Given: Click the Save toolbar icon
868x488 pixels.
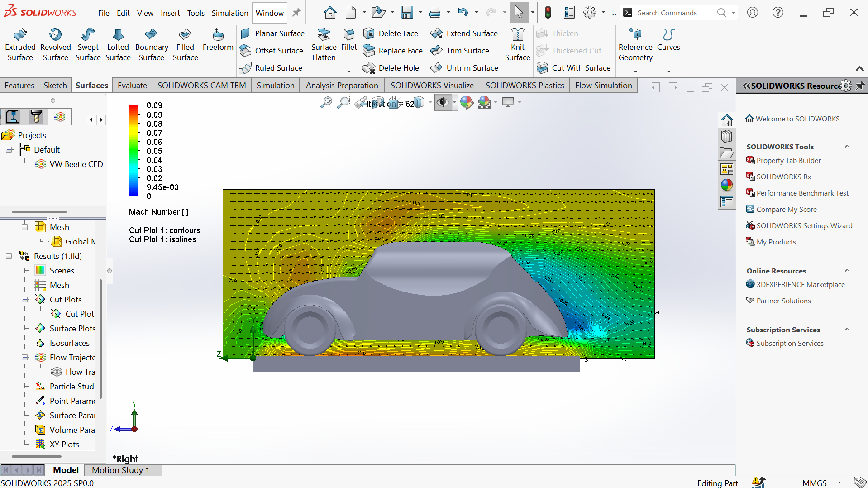Looking at the screenshot, I should (x=406, y=13).
